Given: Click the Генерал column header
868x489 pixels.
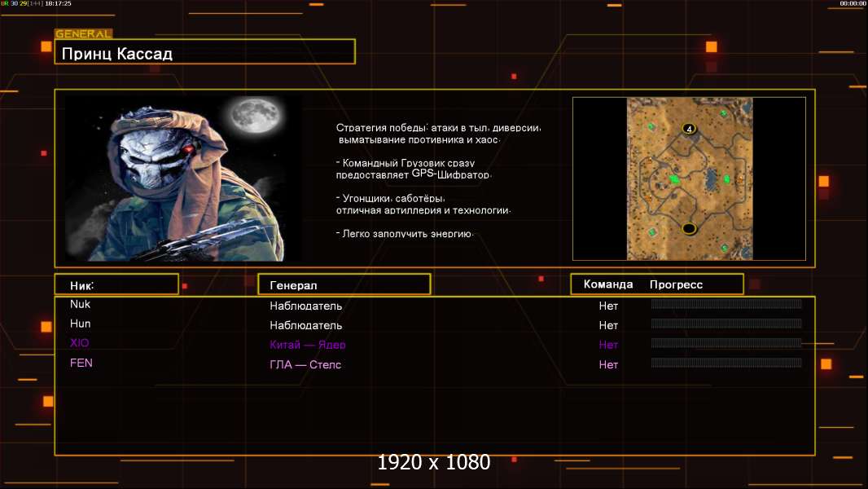Looking at the screenshot, I should (344, 285).
